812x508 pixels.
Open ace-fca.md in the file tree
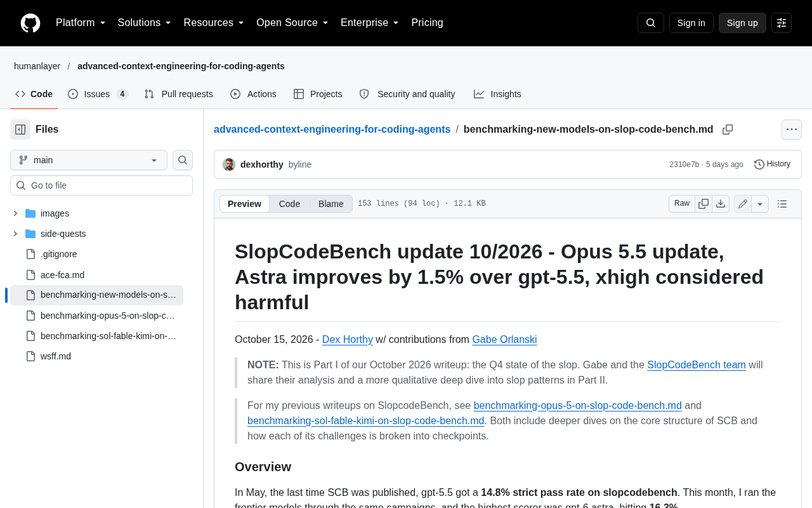point(96,275)
